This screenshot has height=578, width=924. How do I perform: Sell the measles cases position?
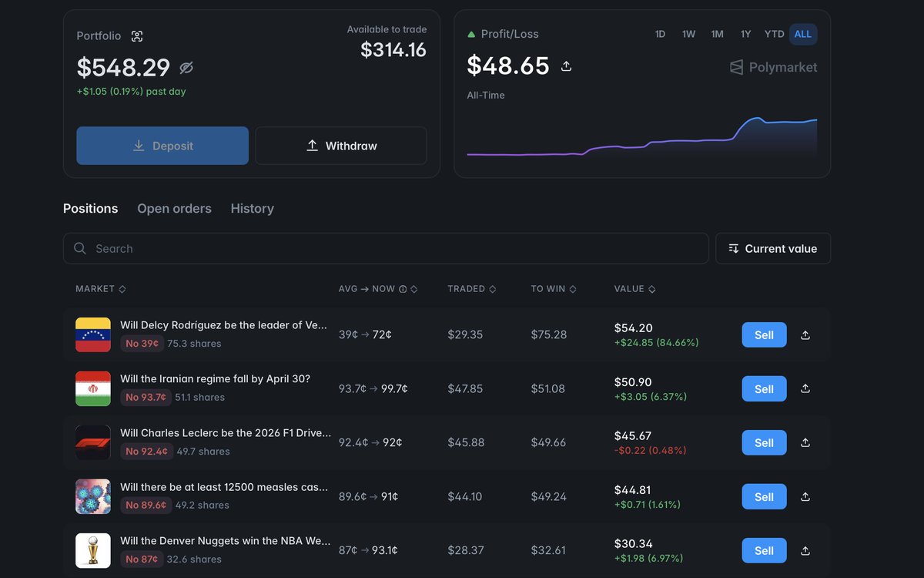point(764,496)
